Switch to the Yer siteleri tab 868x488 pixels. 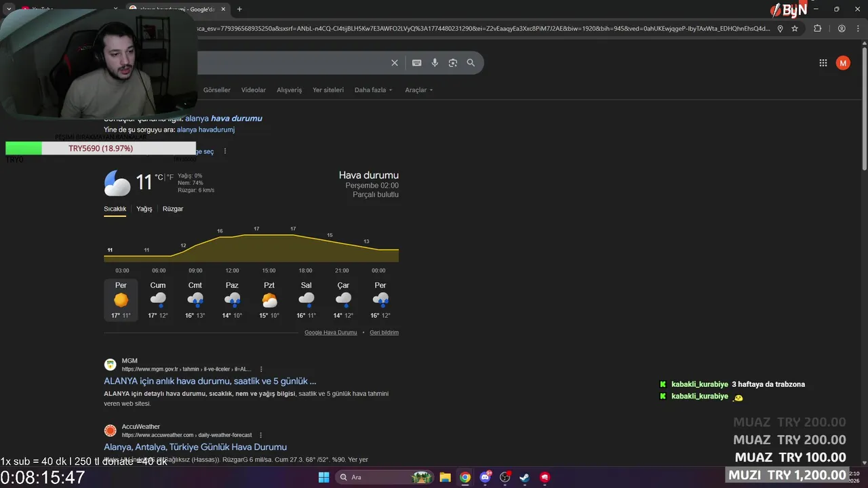[x=328, y=90]
